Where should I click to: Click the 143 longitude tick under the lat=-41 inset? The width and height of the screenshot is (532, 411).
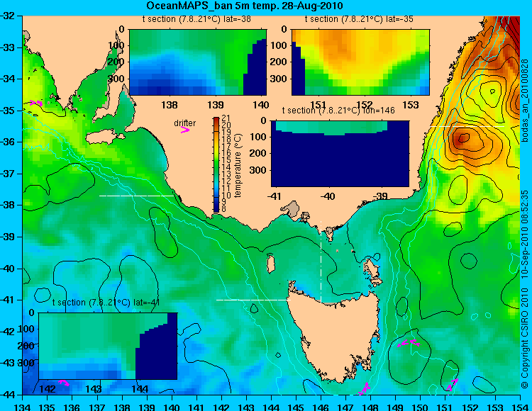94,389
